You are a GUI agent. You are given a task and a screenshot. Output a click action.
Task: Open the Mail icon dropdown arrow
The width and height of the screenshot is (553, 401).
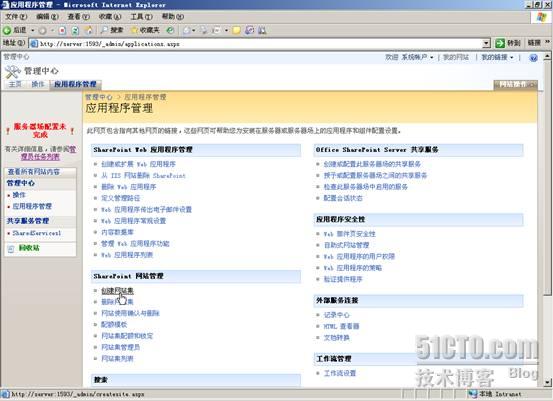[194, 31]
